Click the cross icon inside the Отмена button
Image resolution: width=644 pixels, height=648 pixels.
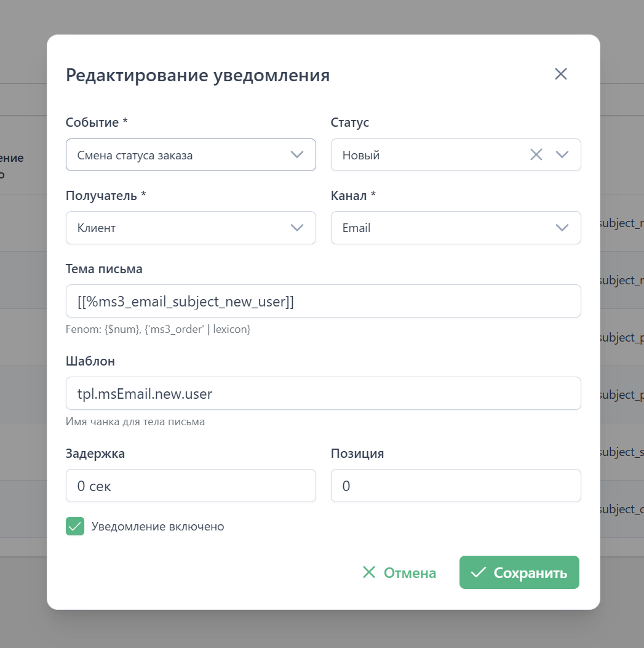pyautogui.click(x=369, y=573)
